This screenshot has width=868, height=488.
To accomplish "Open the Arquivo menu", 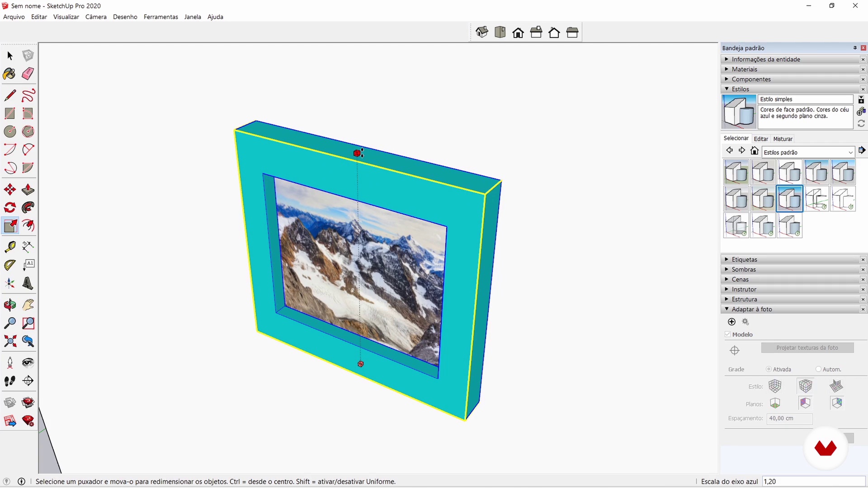I will [14, 17].
